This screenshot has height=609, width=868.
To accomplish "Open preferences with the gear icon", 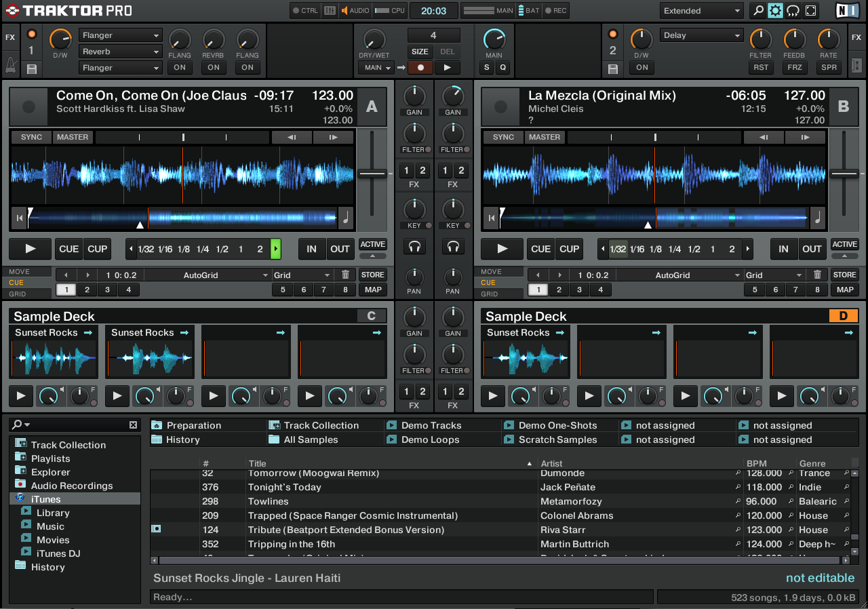I will [x=775, y=11].
